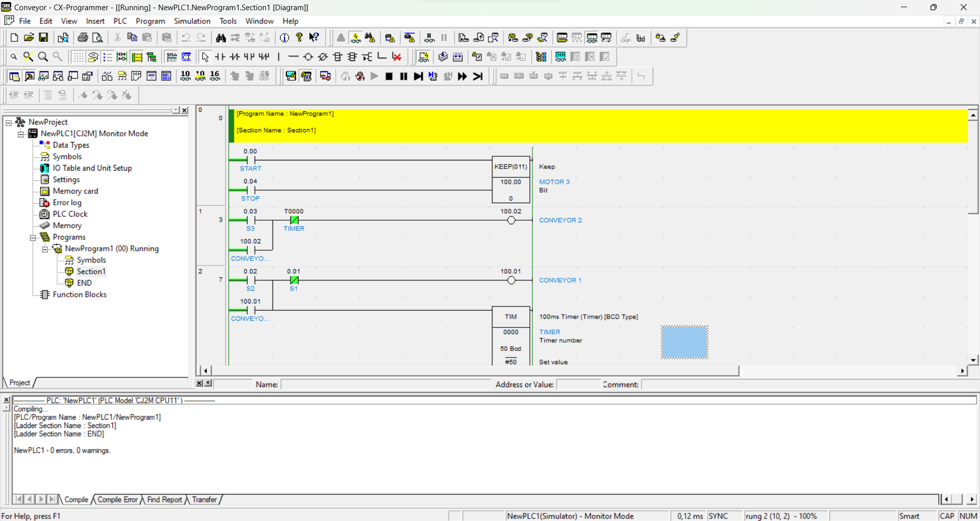Print the ladder program with printer icon

(83, 38)
